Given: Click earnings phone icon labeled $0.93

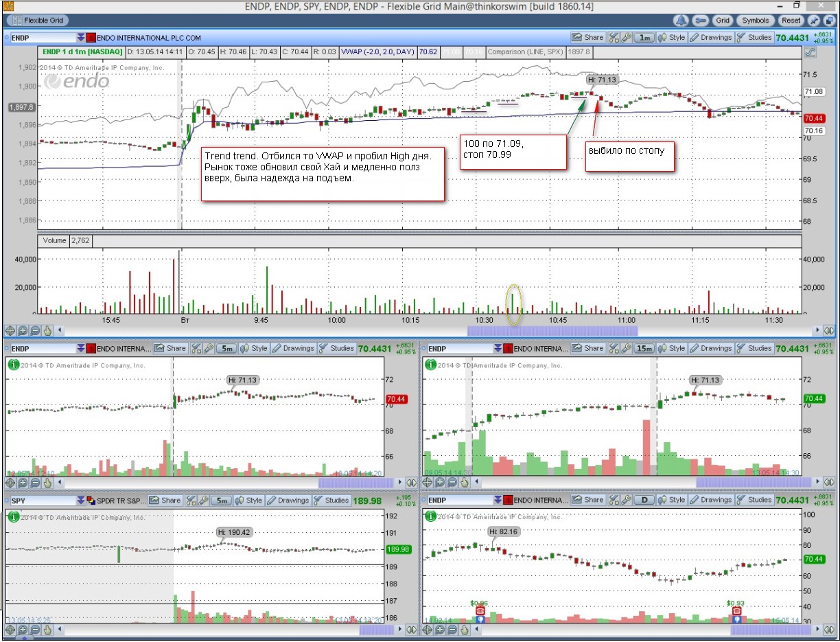Looking at the screenshot, I should click(736, 610).
